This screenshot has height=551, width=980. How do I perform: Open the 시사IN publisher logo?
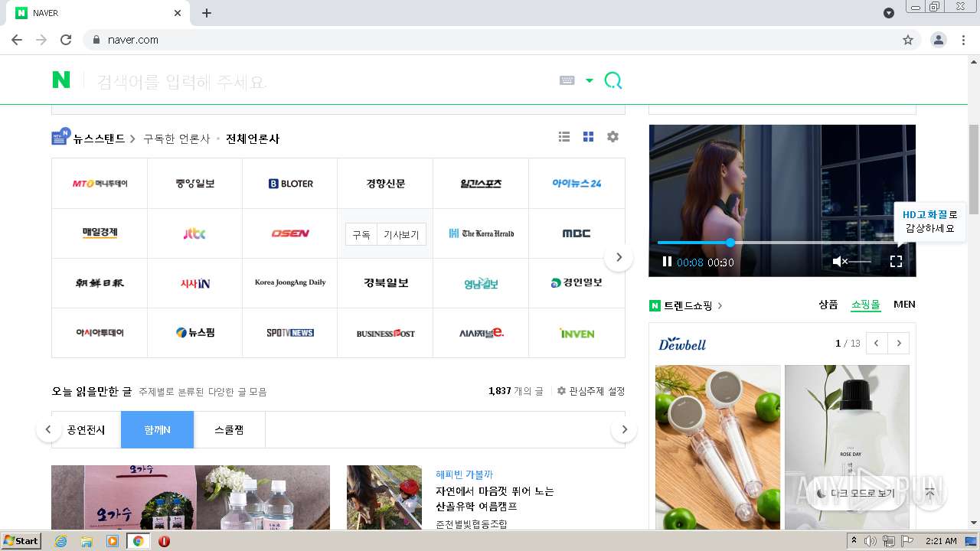[195, 283]
